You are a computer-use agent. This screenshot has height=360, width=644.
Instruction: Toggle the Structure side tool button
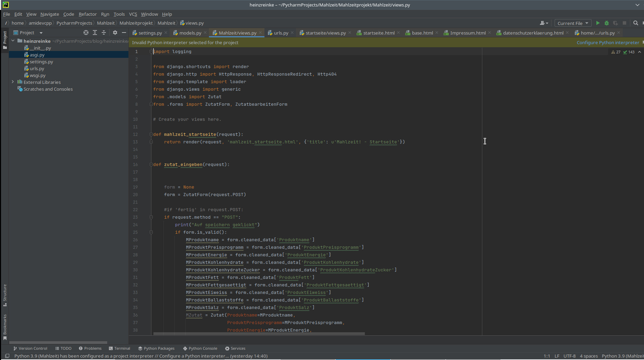tap(5, 295)
